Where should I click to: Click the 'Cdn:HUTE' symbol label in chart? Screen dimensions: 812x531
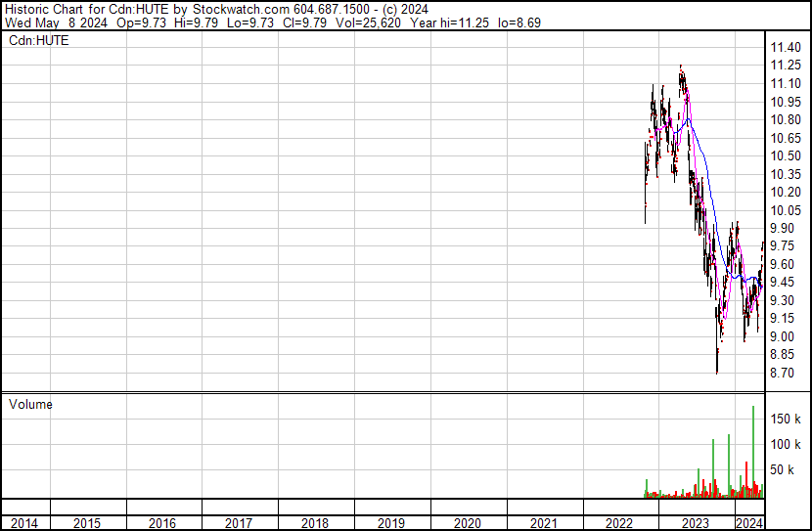coord(39,40)
